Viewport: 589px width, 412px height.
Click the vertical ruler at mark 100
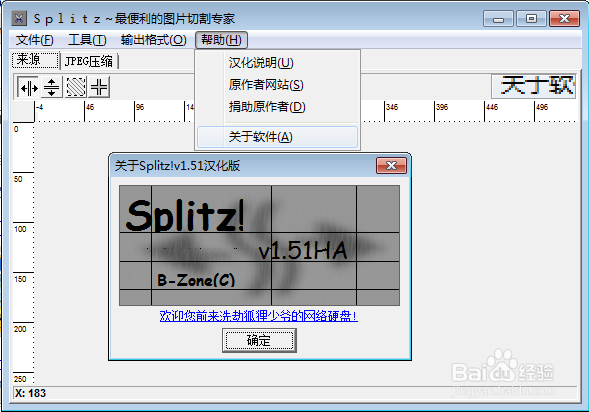[20, 229]
